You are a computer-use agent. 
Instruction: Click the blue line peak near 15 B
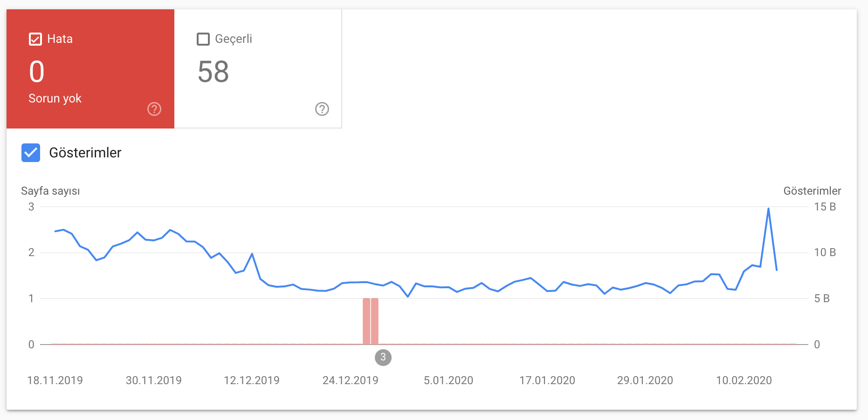tap(768, 209)
